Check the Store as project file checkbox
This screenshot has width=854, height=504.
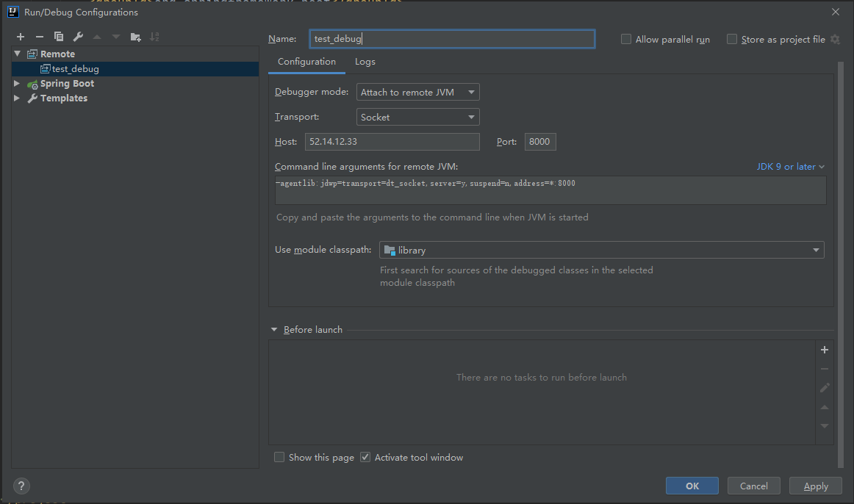(x=732, y=40)
